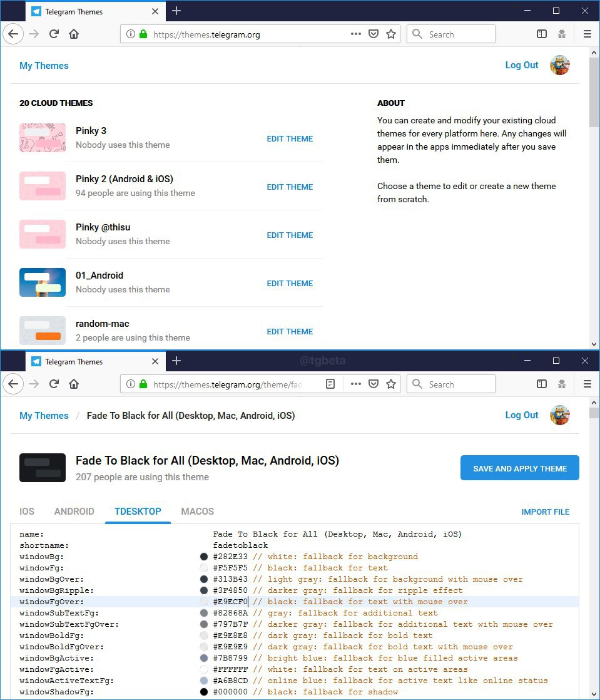
Task: Click EDIT THEME for Pinky @thisu
Action: coord(290,235)
